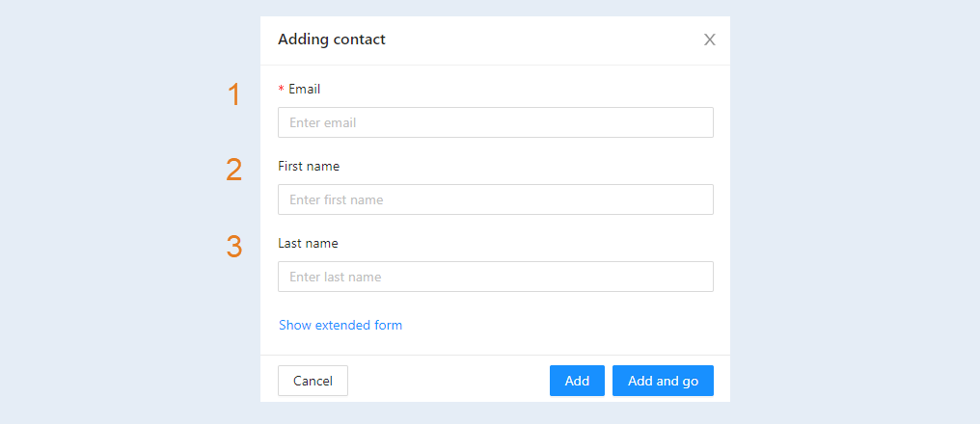Click the Email field label
Screen dimensions: 980x424
pyautogui.click(x=305, y=90)
